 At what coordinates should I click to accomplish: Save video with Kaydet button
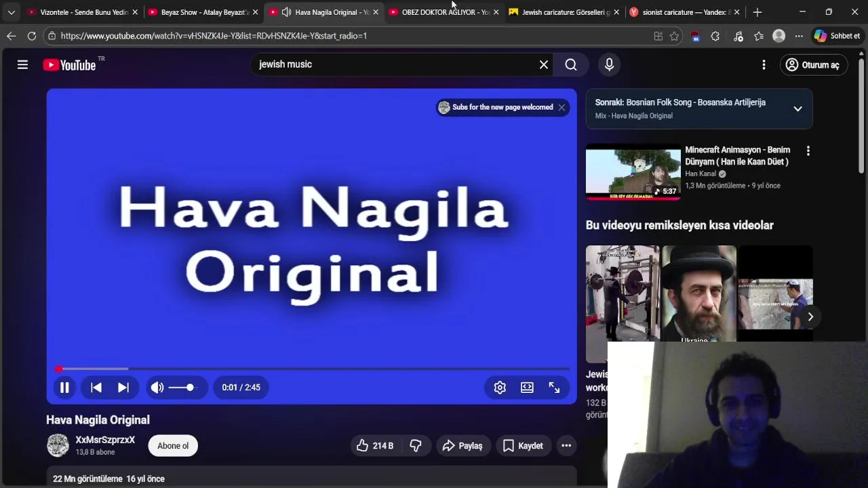(523, 445)
